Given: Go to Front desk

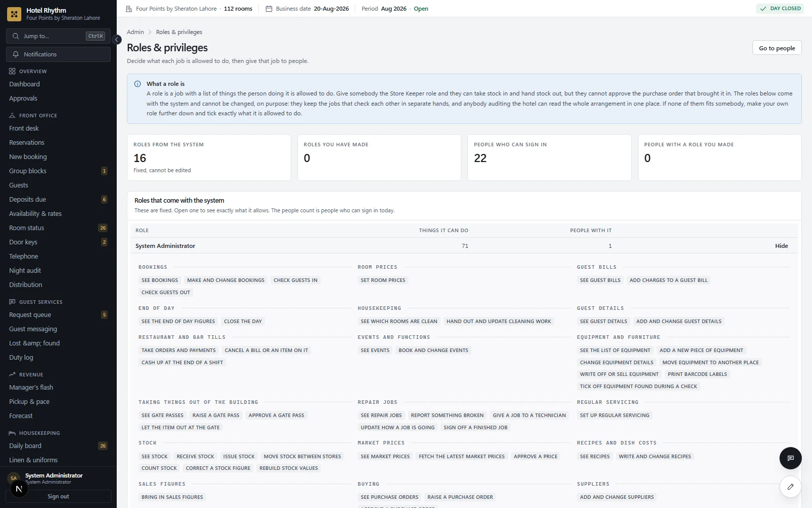Looking at the screenshot, I should click(x=58, y=129).
